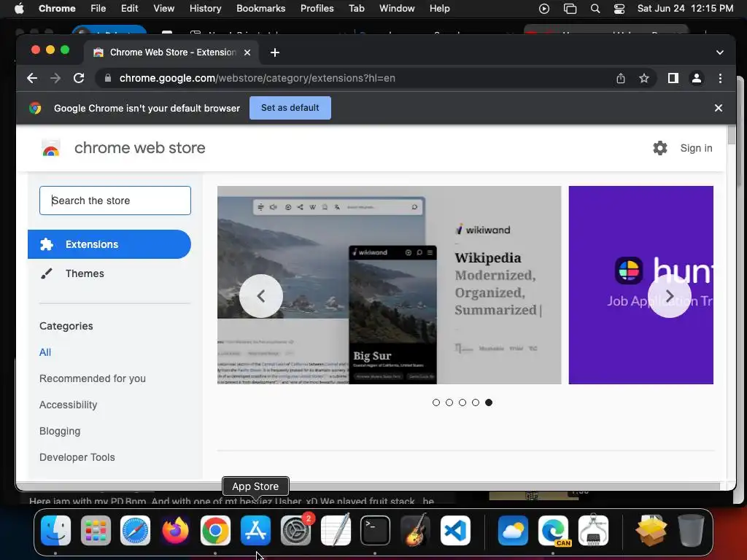
Task: Bookmark this page with the star
Action: coord(644,78)
